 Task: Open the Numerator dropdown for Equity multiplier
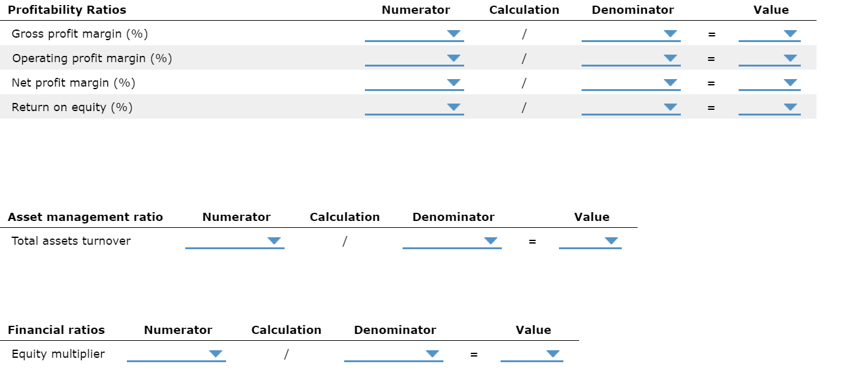[214, 353]
